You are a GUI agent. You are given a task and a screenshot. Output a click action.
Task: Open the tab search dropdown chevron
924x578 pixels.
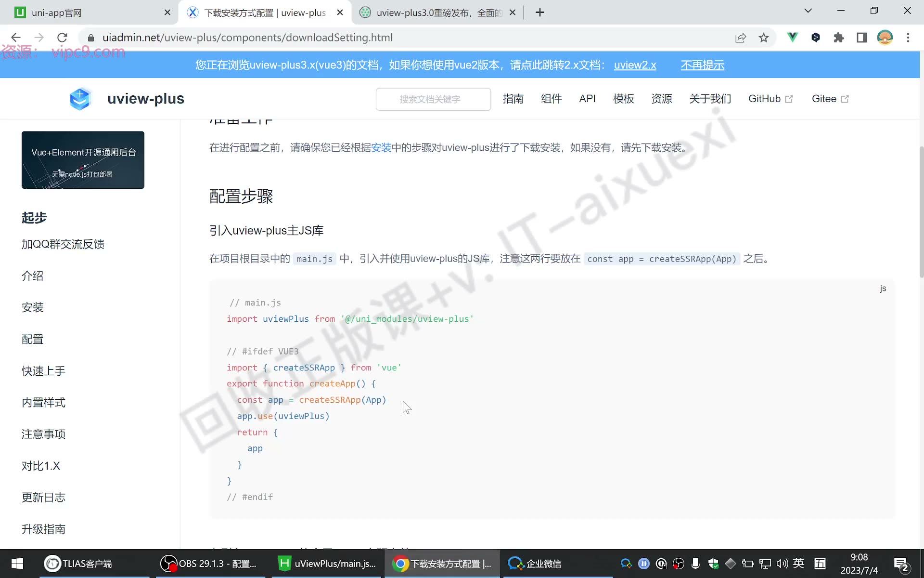pyautogui.click(x=808, y=11)
